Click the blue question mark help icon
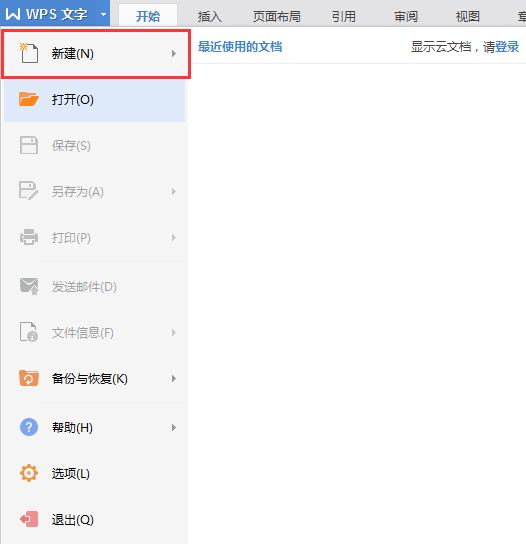This screenshot has height=544, width=526. [x=29, y=427]
